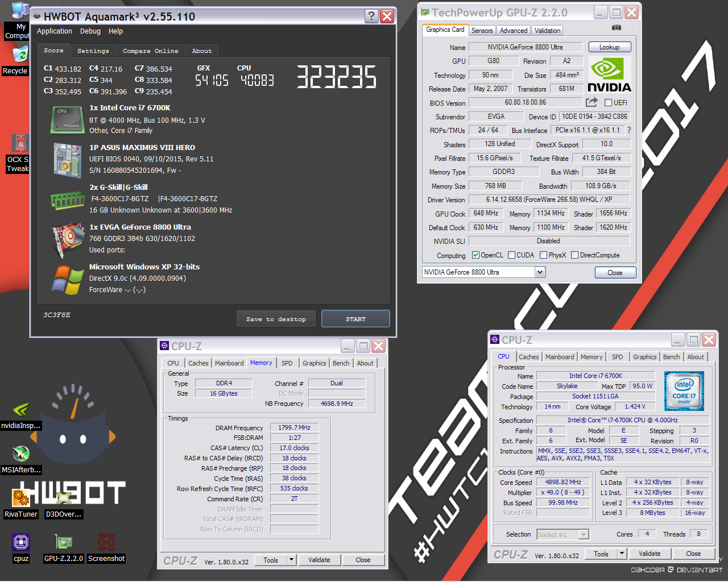Image resolution: width=728 pixels, height=582 pixels.
Task: Open Mainboard tab in the processor CPU-Z window
Action: pos(560,357)
